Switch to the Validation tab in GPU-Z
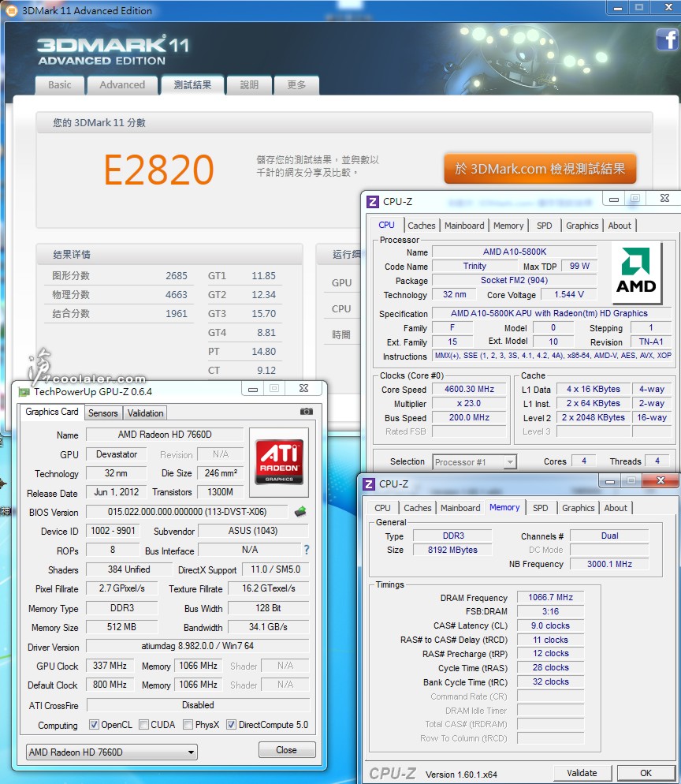Image resolution: width=681 pixels, height=784 pixels. tap(145, 413)
